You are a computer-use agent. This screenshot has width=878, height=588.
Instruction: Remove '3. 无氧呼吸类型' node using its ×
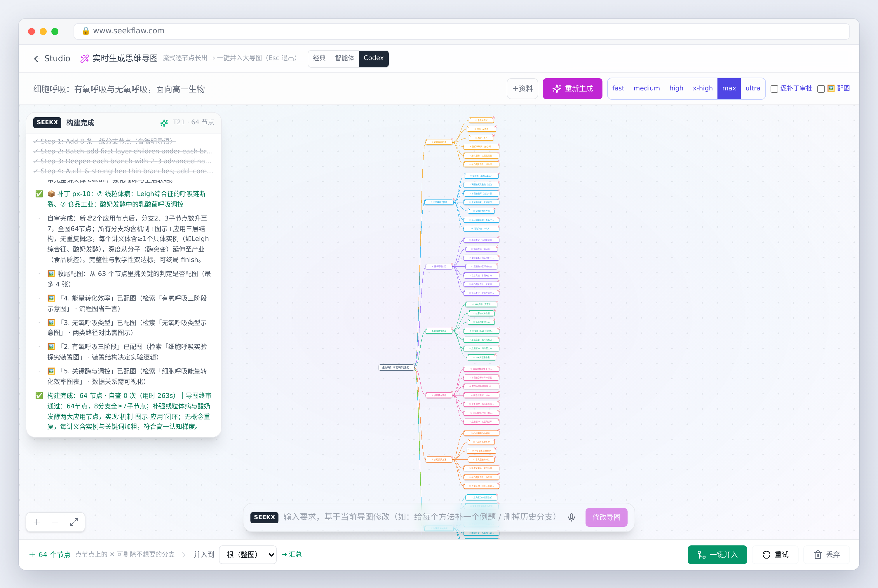[452, 264]
